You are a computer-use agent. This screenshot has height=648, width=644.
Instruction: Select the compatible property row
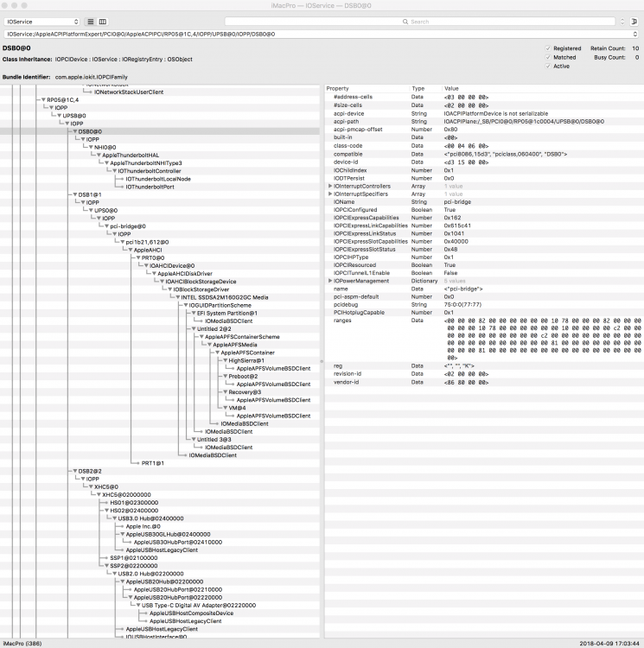coord(484,154)
